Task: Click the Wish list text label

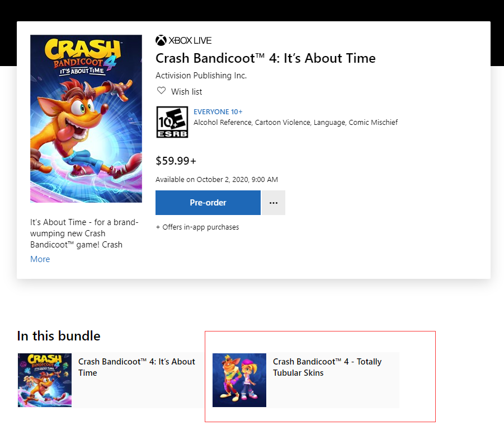Action: click(187, 92)
